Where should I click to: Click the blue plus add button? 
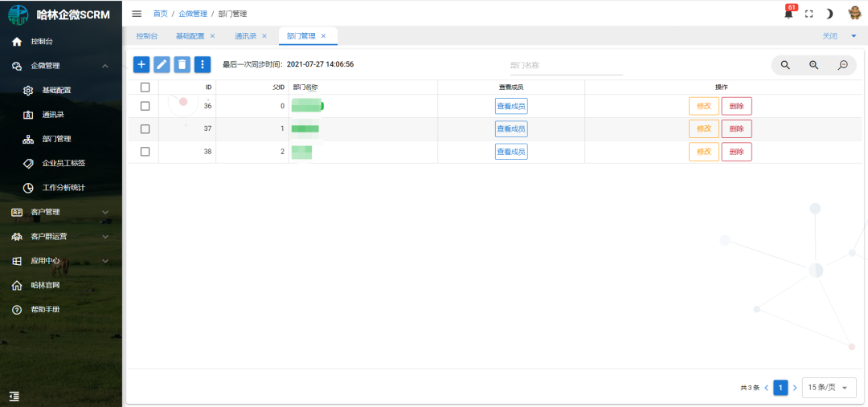(141, 64)
